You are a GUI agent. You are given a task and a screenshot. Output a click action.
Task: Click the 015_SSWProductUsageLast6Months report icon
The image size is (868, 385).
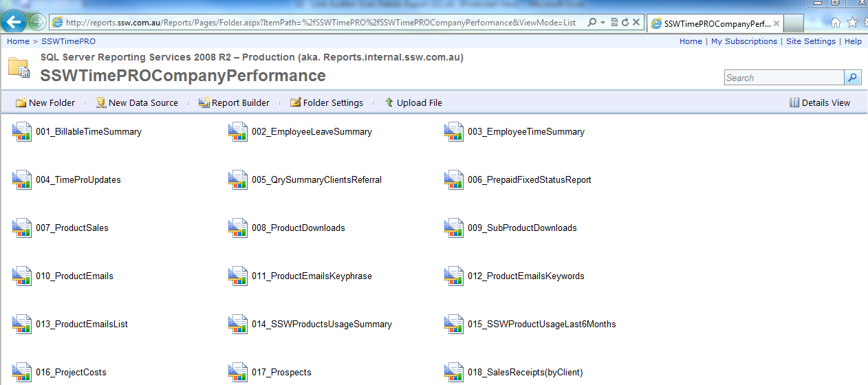(x=454, y=324)
